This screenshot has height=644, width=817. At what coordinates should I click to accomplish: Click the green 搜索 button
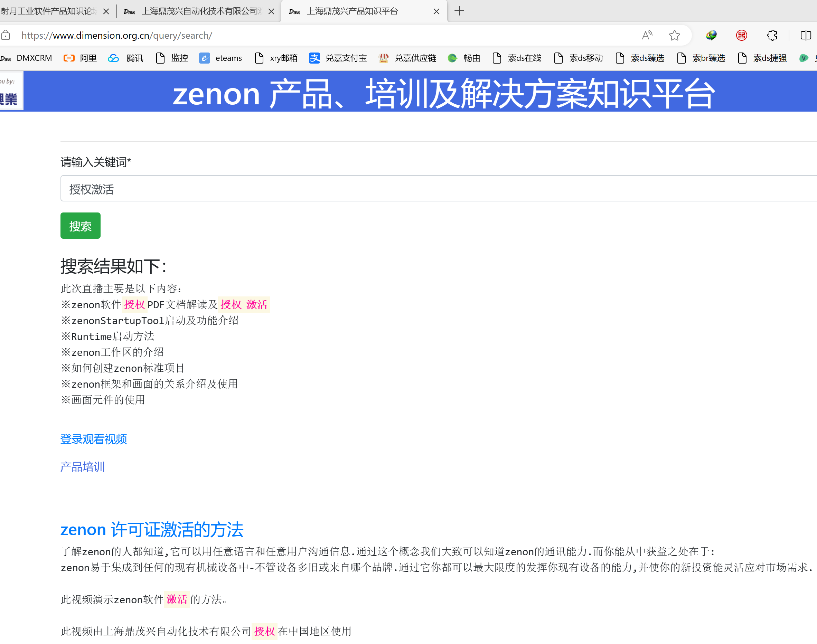pos(80,226)
